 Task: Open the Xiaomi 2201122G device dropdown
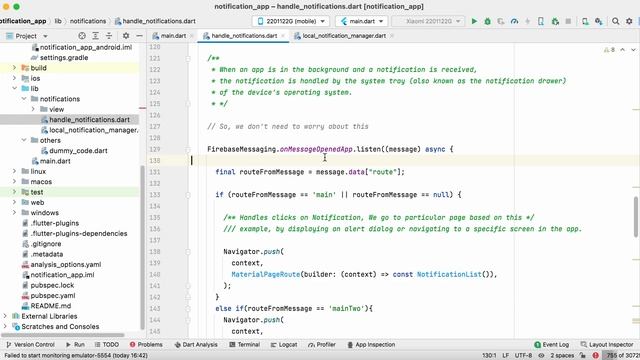tap(428, 21)
